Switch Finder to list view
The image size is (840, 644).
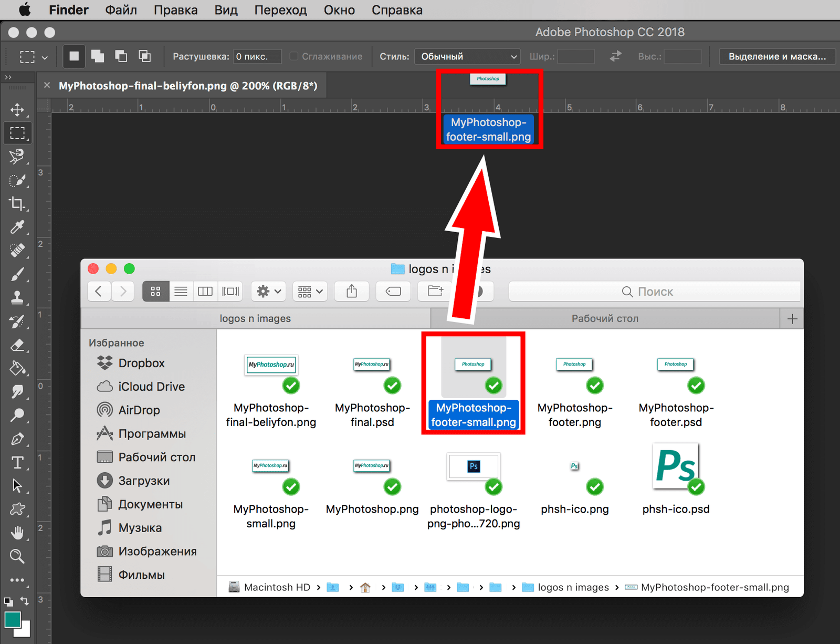(181, 291)
